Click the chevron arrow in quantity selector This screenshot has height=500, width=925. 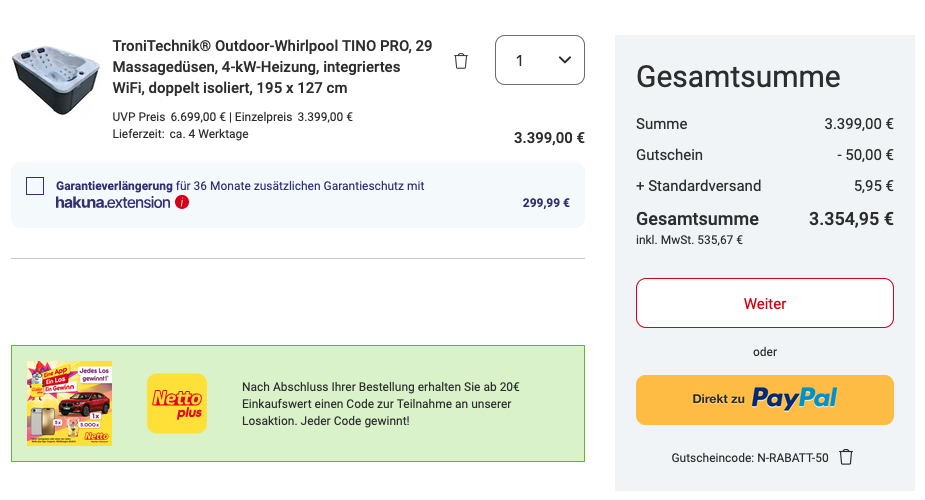click(565, 60)
